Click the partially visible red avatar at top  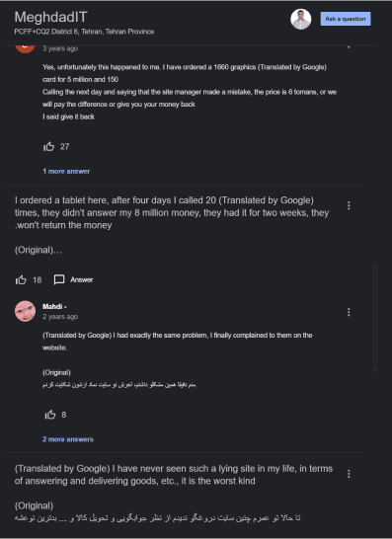point(25,49)
